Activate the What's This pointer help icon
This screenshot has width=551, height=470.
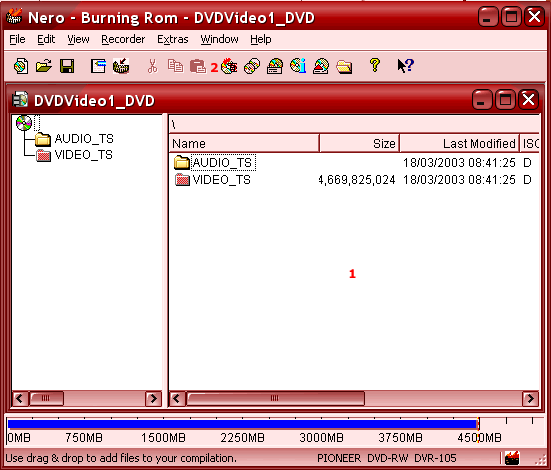point(406,66)
